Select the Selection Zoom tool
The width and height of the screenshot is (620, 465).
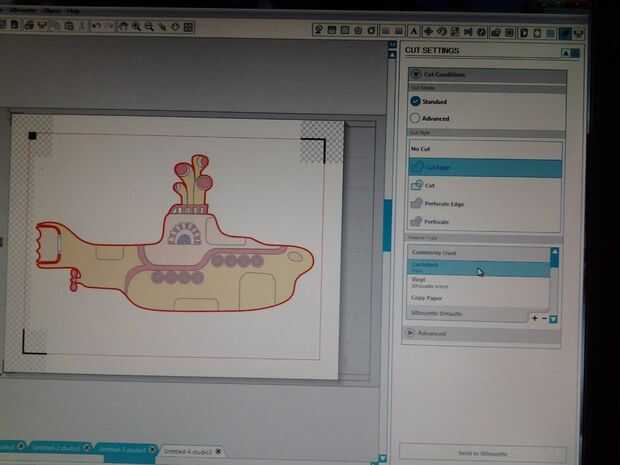pyautogui.click(x=162, y=27)
